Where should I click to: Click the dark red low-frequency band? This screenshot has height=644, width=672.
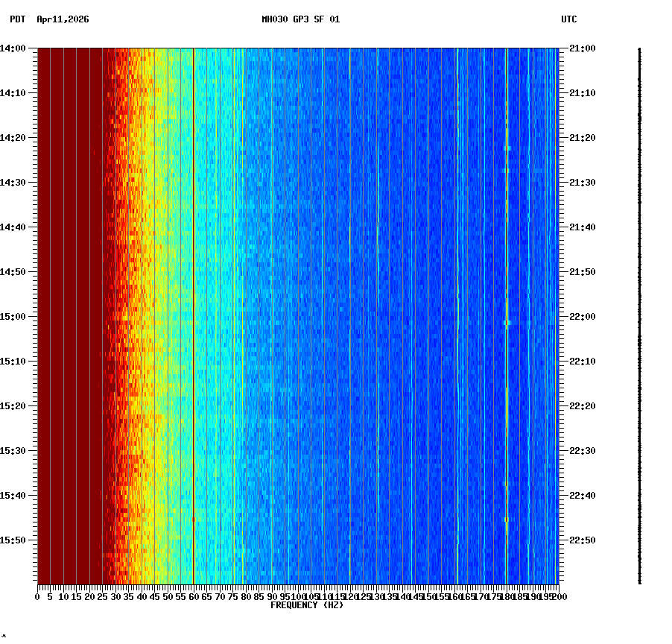pyautogui.click(x=67, y=313)
